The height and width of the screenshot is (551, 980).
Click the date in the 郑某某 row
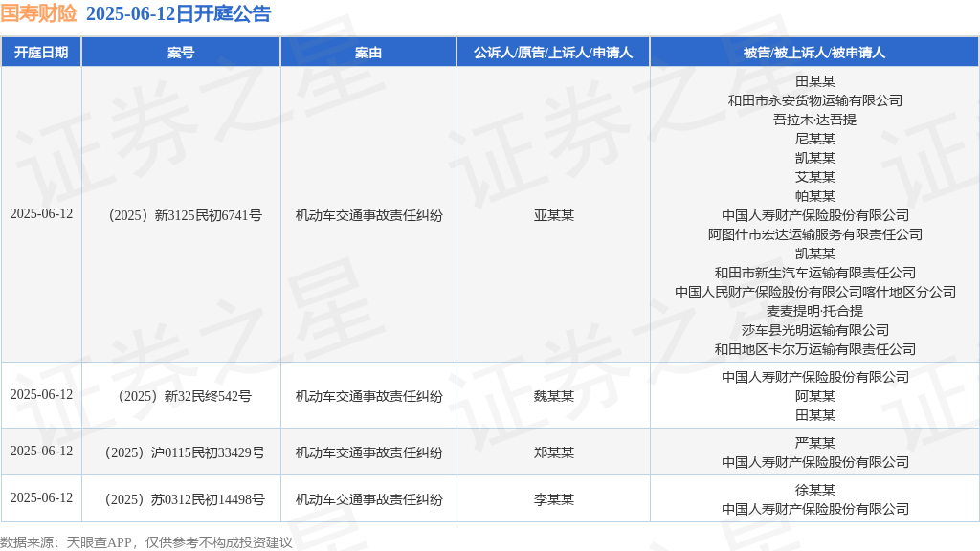click(x=41, y=452)
